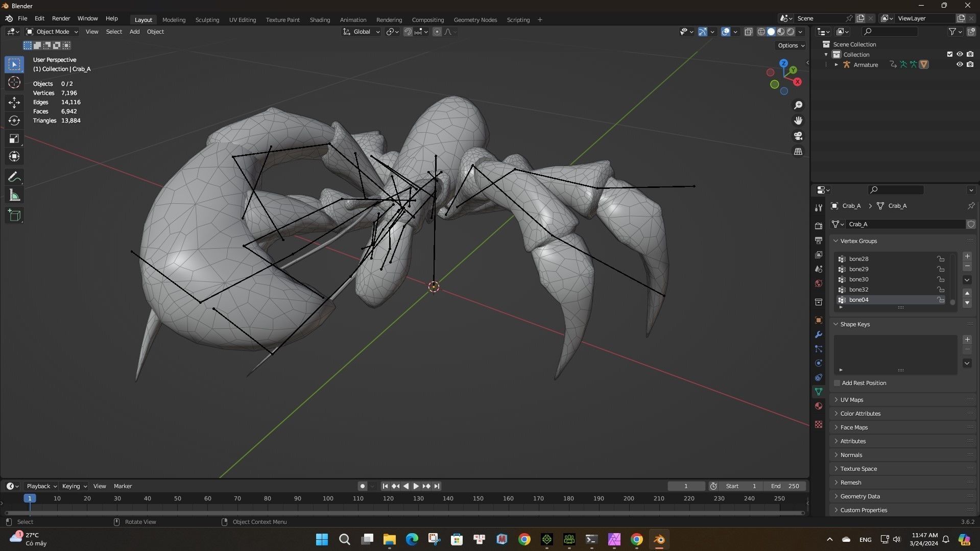Open the Physics properties tab
This screenshot has width=980, height=551.
pyautogui.click(x=819, y=363)
